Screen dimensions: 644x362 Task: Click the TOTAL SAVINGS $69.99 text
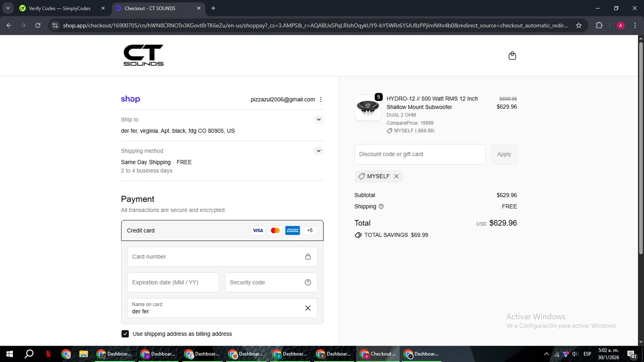[396, 235]
